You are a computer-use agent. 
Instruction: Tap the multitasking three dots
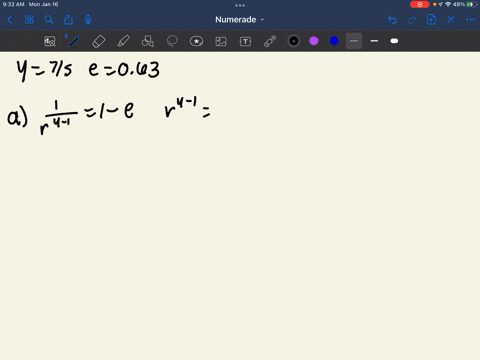pyautogui.click(x=240, y=5)
